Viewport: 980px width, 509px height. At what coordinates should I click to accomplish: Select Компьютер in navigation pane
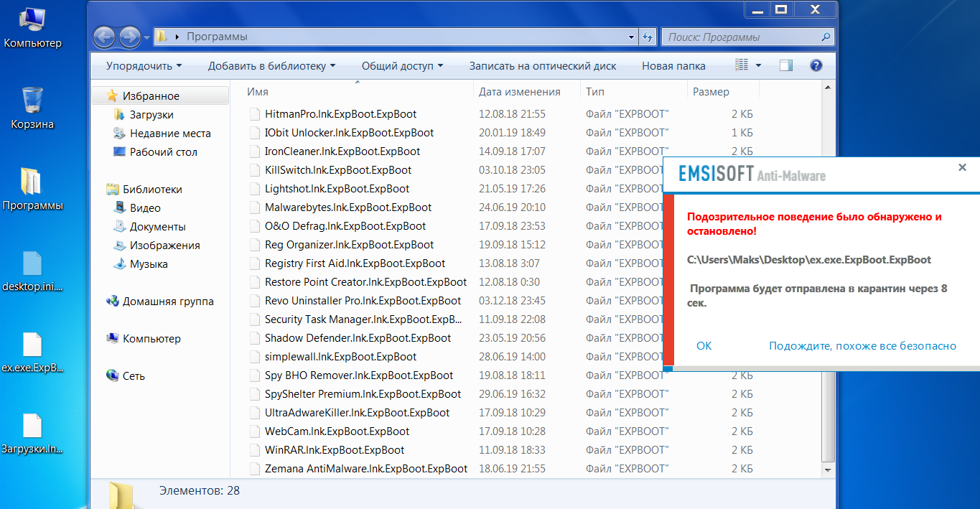(151, 339)
